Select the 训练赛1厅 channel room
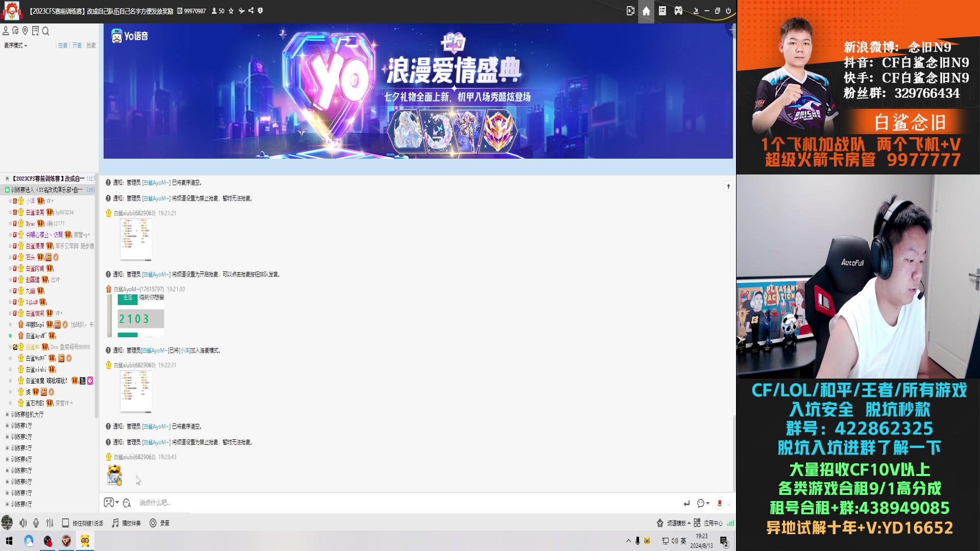The image size is (980, 551). [19, 425]
